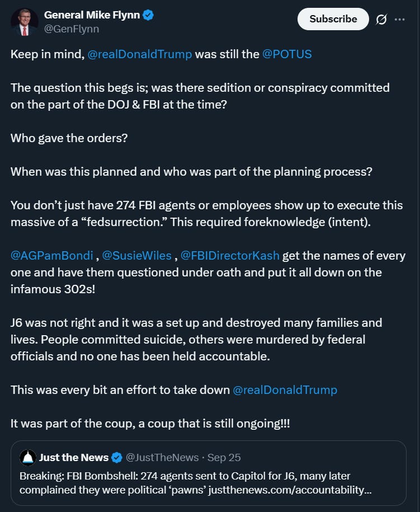The width and height of the screenshot is (420, 512).
Task: Click the Subscribe button
Action: 333,19
